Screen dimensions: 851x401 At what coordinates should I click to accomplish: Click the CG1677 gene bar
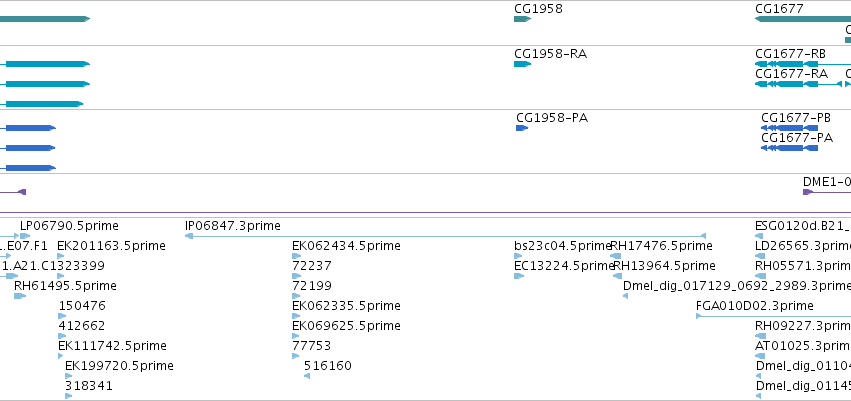click(803, 19)
